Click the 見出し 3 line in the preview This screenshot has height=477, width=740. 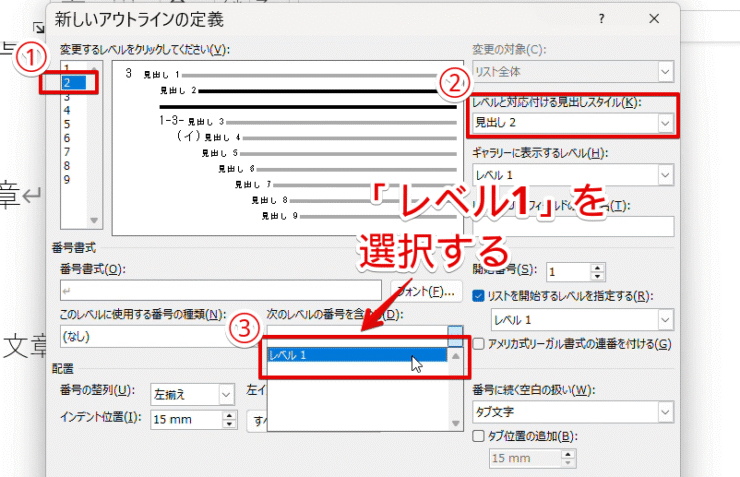308,122
